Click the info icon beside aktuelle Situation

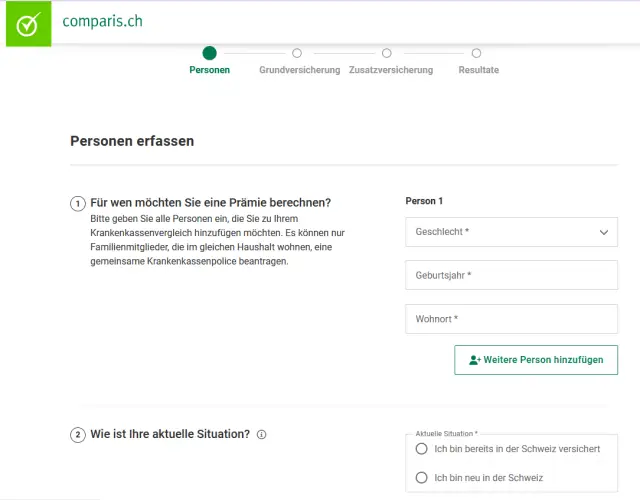click(262, 435)
